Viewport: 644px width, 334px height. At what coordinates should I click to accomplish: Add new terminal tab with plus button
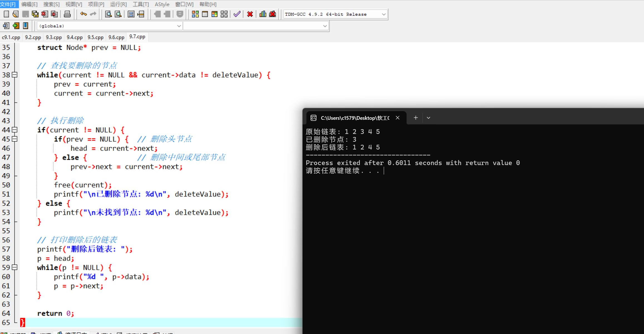(x=416, y=118)
